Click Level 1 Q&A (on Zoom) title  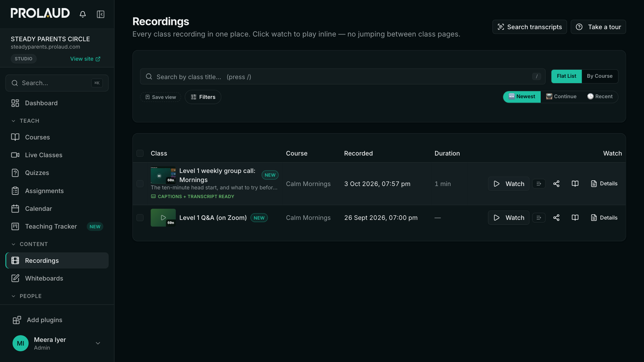tap(213, 218)
